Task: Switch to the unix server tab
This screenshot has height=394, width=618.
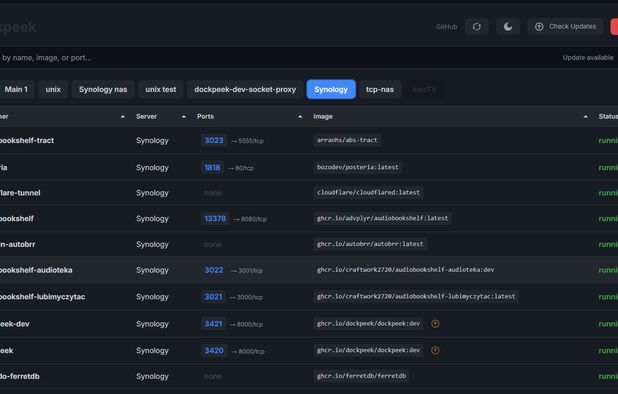Action: point(53,89)
